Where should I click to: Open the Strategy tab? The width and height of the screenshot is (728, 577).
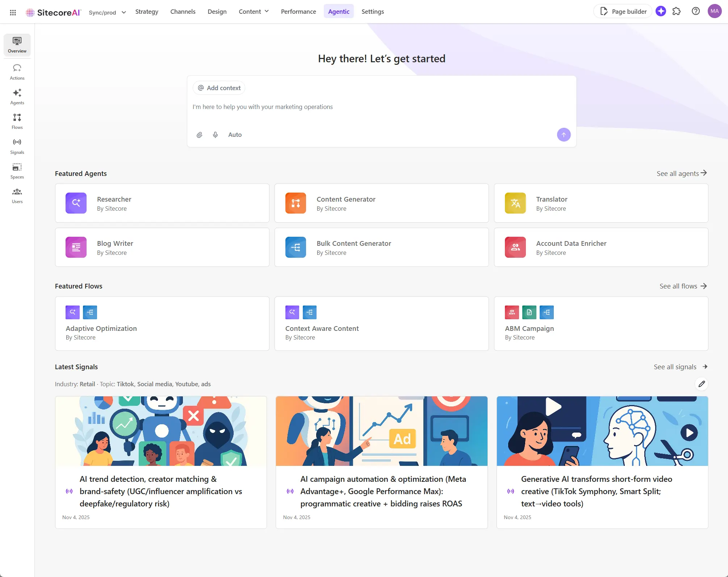click(x=147, y=12)
